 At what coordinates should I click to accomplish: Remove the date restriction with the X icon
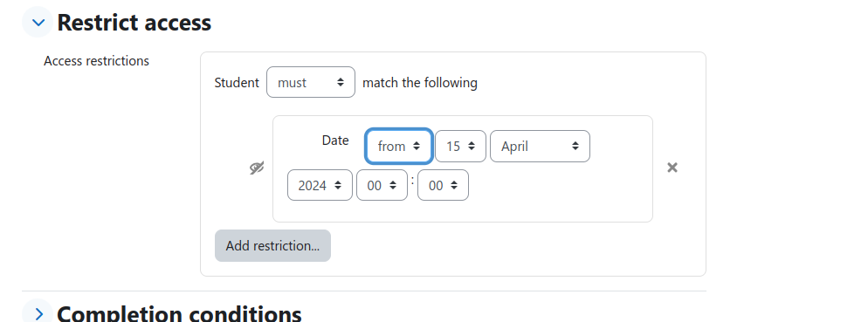[x=672, y=168]
